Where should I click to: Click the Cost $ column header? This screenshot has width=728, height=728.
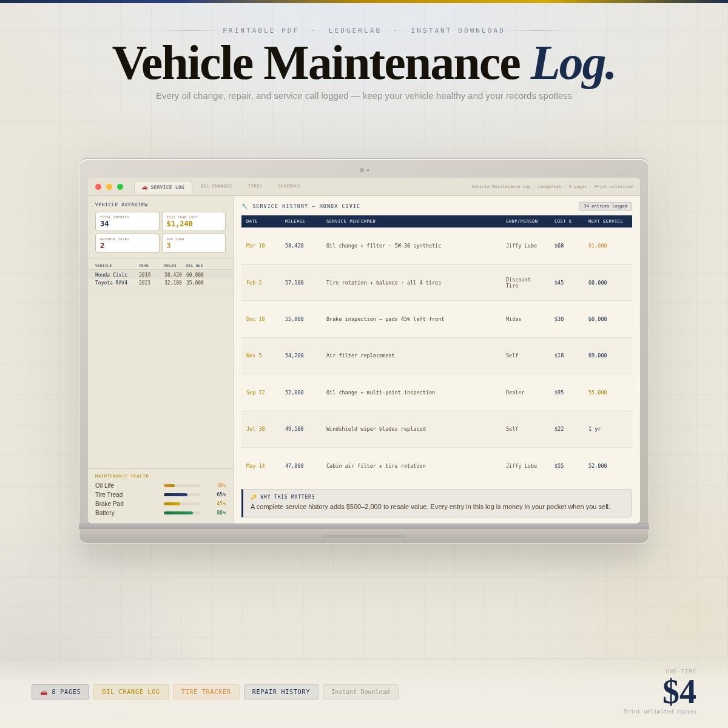coord(563,221)
